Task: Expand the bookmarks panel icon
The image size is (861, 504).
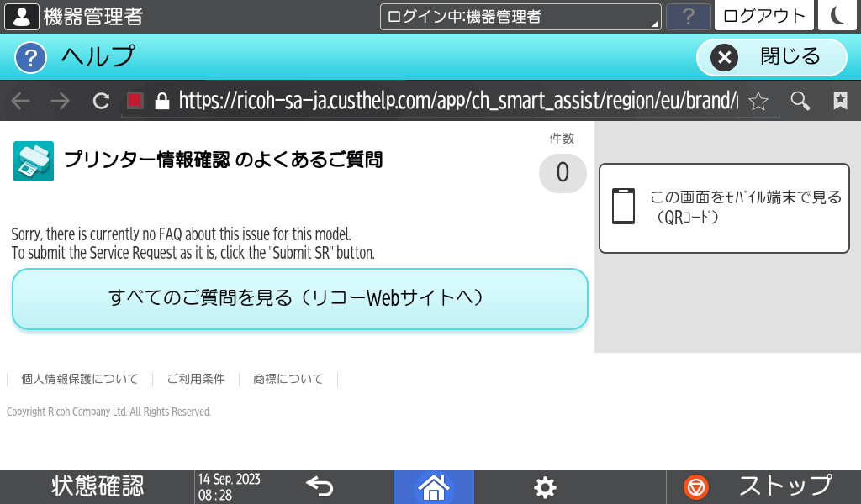Action: pyautogui.click(x=840, y=100)
